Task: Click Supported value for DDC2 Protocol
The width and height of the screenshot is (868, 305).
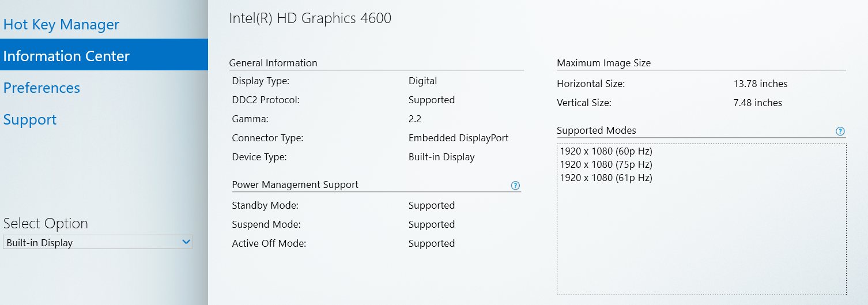Action: coord(432,100)
